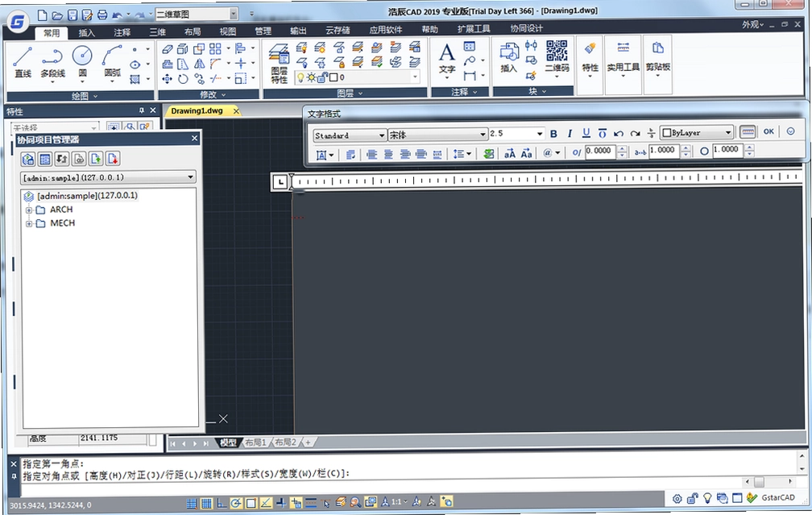Viewport: 812px width, 515px height.
Task: Toggle polar tracking in status bar
Action: (236, 503)
